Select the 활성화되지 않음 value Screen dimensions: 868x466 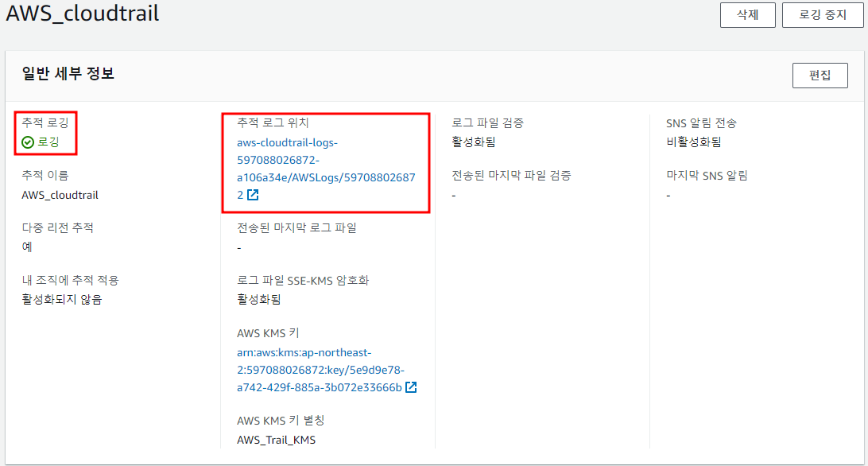click(62, 299)
